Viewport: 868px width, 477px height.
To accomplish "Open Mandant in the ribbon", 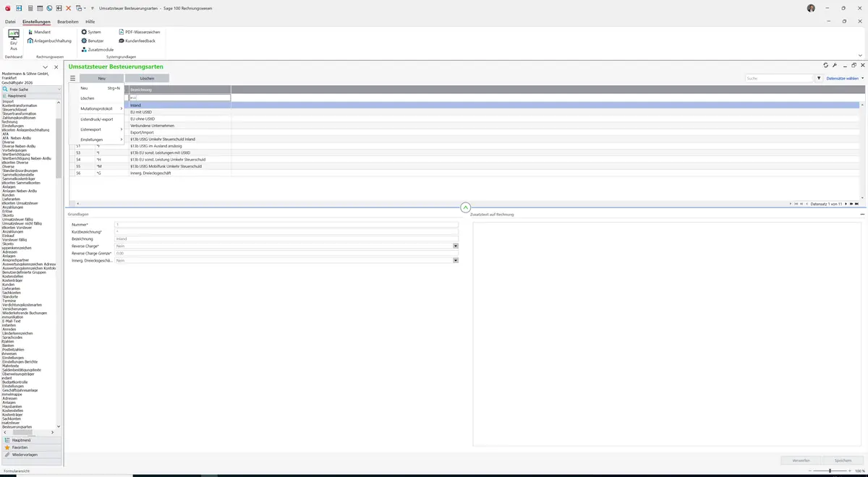I will 39,33.
